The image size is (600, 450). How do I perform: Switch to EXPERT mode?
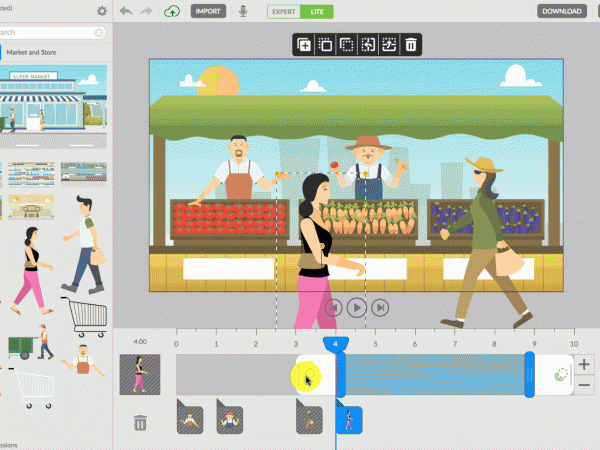284,11
